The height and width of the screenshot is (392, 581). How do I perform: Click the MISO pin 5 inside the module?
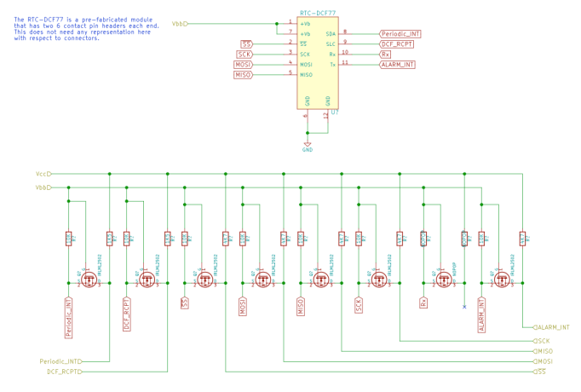(306, 75)
